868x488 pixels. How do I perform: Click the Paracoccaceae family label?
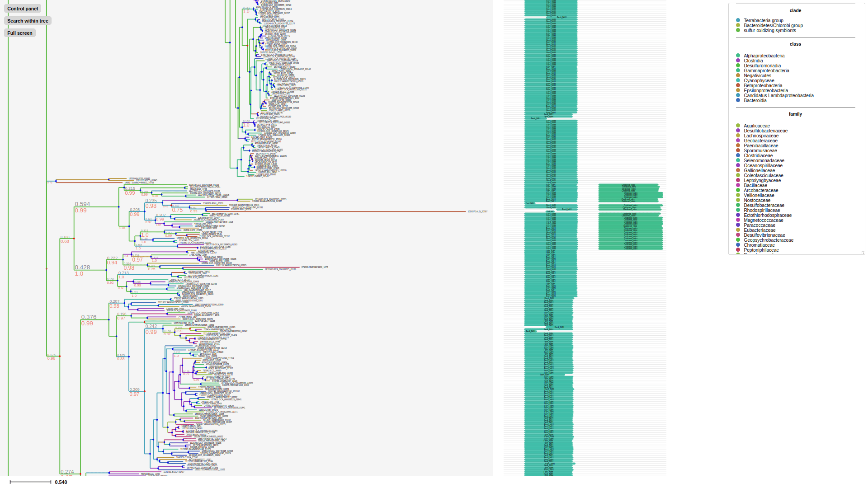click(759, 225)
